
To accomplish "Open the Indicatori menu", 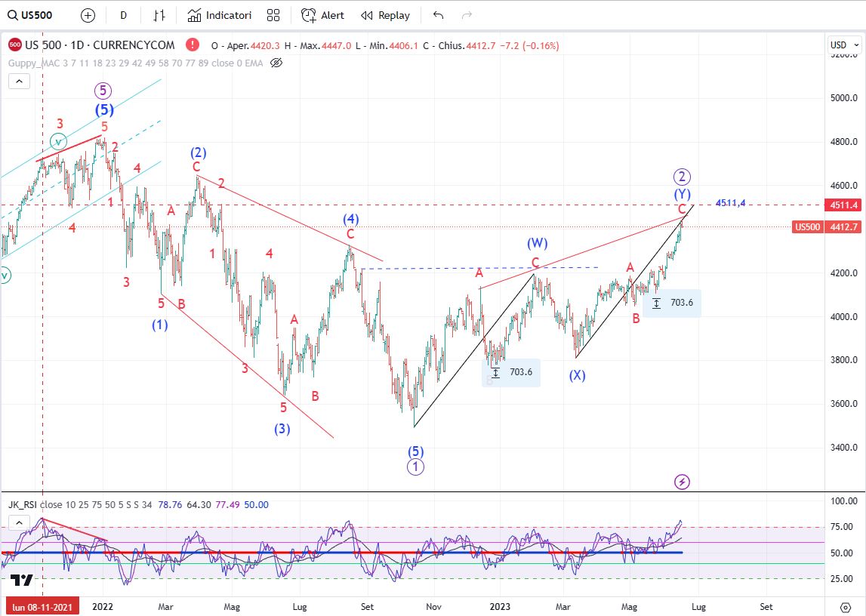I will [x=219, y=15].
